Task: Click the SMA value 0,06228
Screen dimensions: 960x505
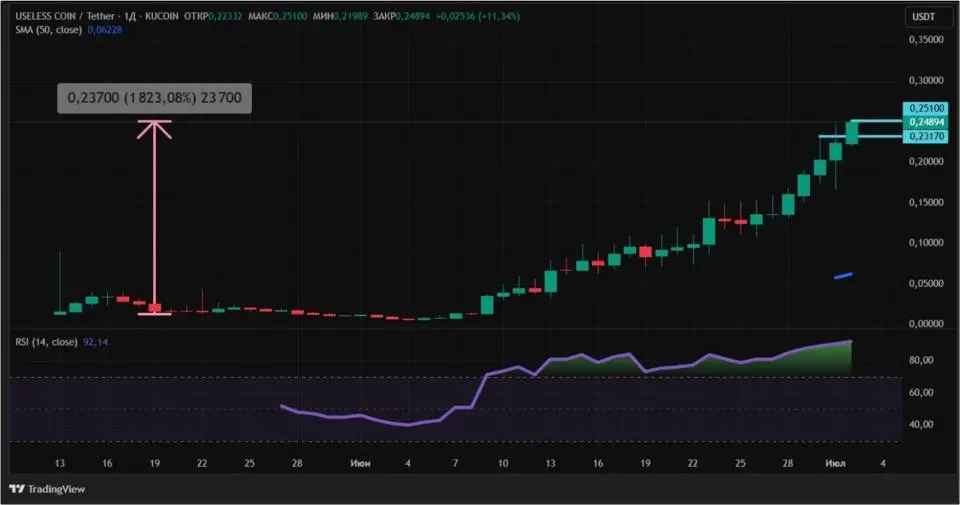Action: [105, 29]
